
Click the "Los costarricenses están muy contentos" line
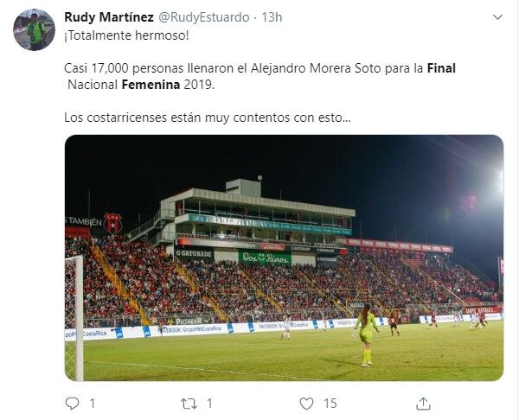coord(208,117)
